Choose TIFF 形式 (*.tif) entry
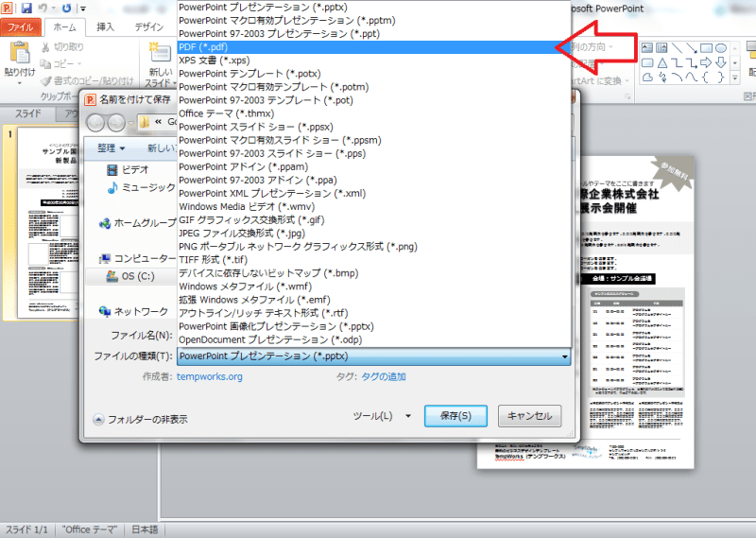 pyautogui.click(x=374, y=260)
